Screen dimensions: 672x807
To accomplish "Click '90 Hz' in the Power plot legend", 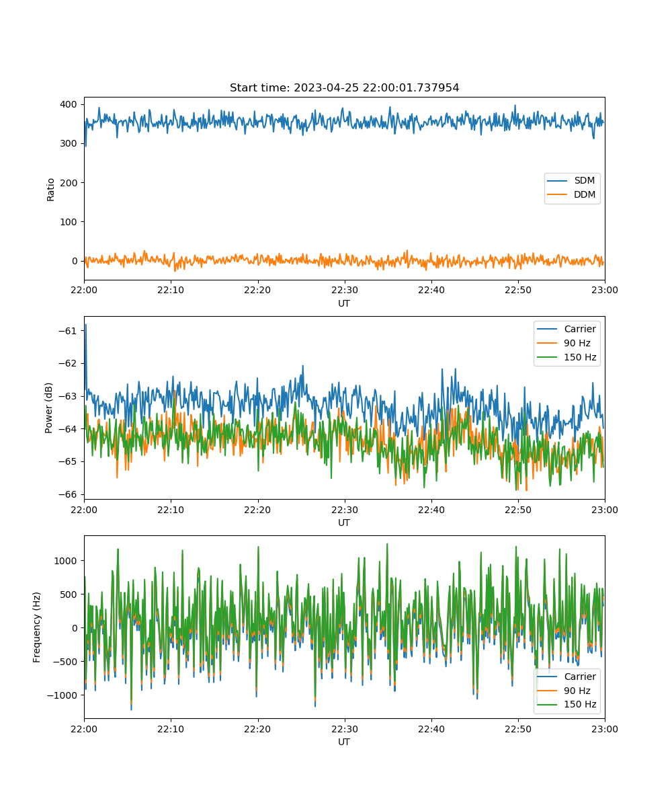I will [577, 343].
